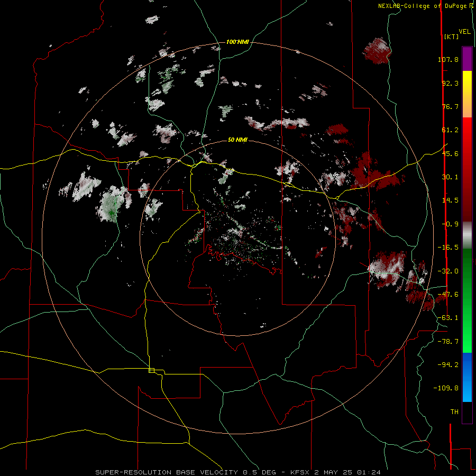The height and width of the screenshot is (476, 476).
Task: Click the gray near-zero segment of color bar
Action: pos(467,235)
